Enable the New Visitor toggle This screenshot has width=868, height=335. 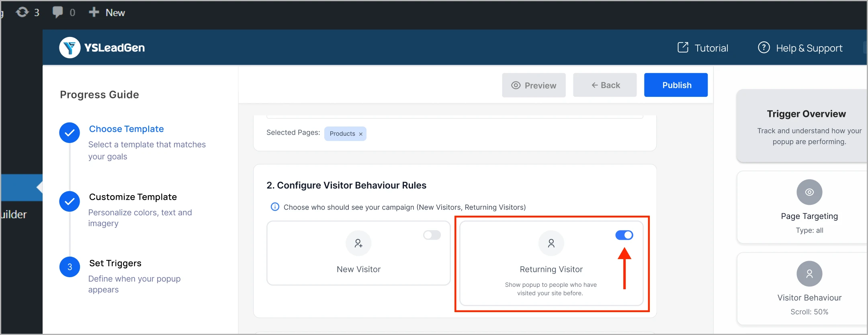(432, 235)
